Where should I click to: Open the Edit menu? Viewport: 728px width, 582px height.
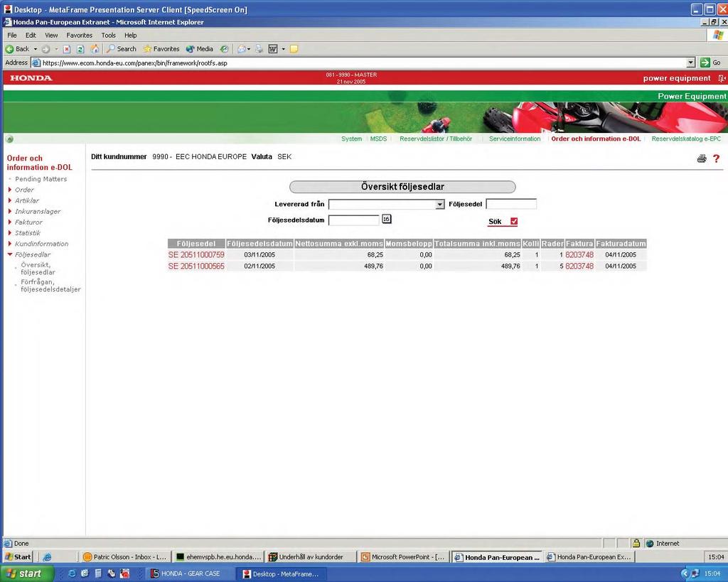pyautogui.click(x=31, y=36)
